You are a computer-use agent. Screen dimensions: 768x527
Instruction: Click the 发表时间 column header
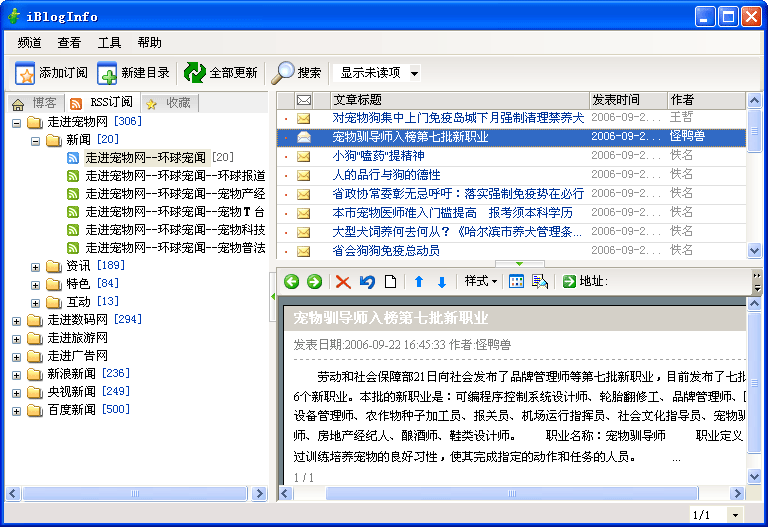coord(616,100)
